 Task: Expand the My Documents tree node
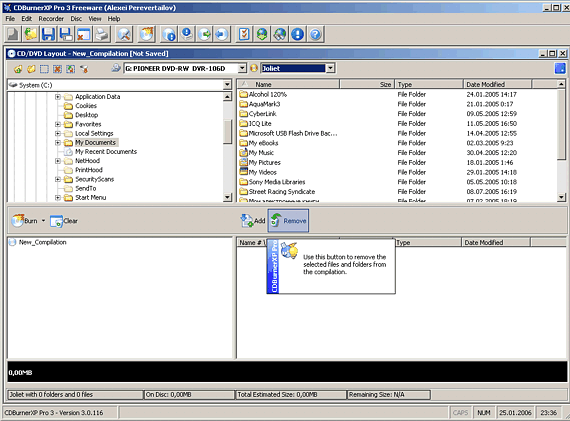click(58, 143)
